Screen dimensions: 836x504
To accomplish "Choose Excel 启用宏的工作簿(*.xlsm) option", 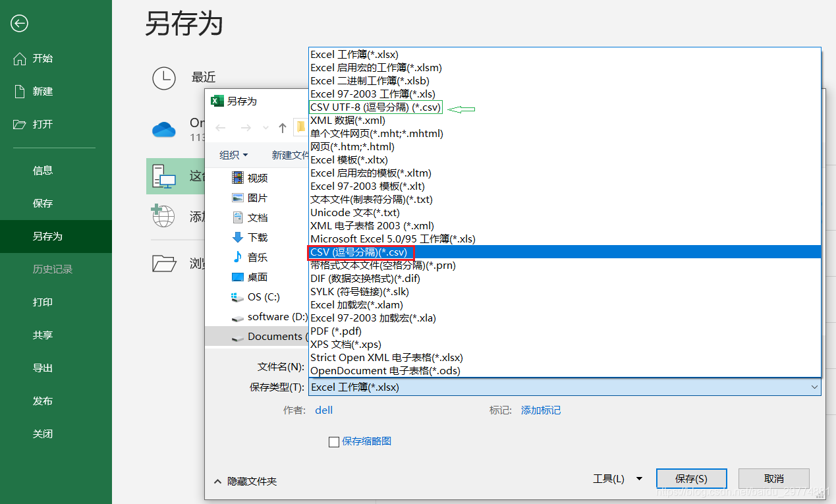I will point(565,68).
